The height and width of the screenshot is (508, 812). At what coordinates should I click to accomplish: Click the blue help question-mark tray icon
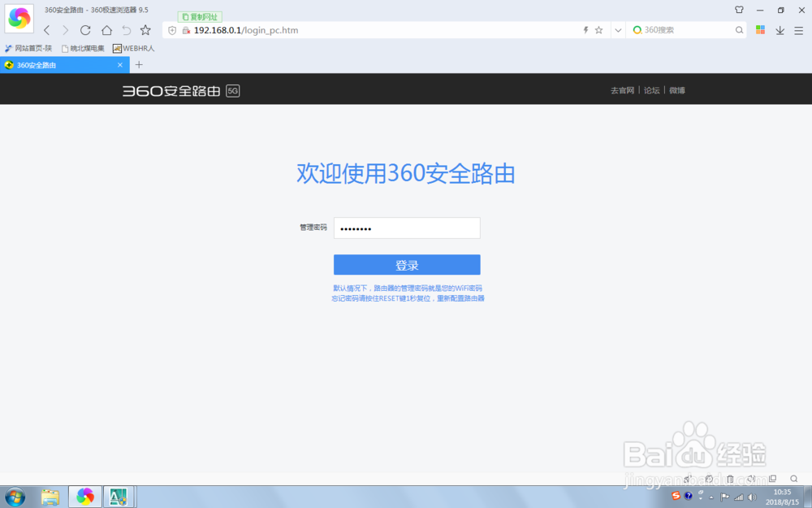pos(689,496)
